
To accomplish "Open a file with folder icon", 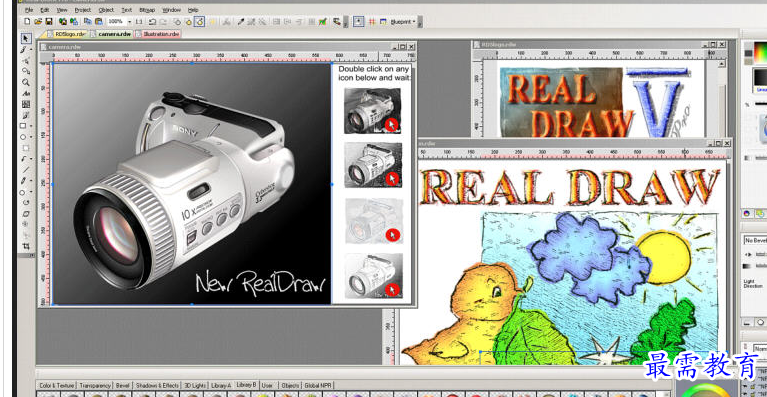I will click(x=38, y=22).
